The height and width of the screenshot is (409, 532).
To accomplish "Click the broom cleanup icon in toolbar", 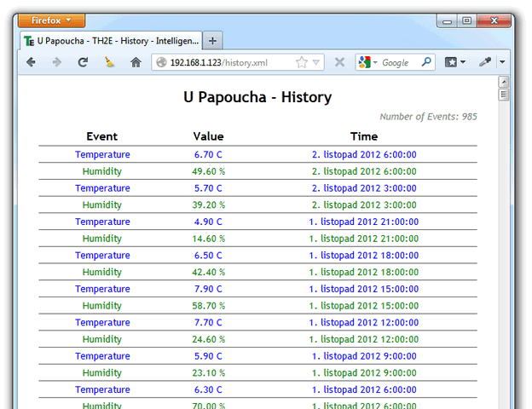I will pos(109,62).
